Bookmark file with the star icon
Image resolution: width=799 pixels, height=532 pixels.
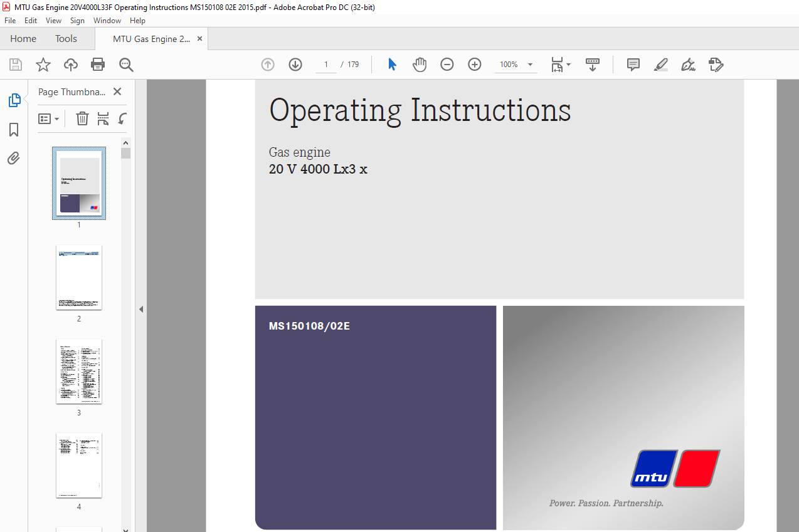(43, 65)
